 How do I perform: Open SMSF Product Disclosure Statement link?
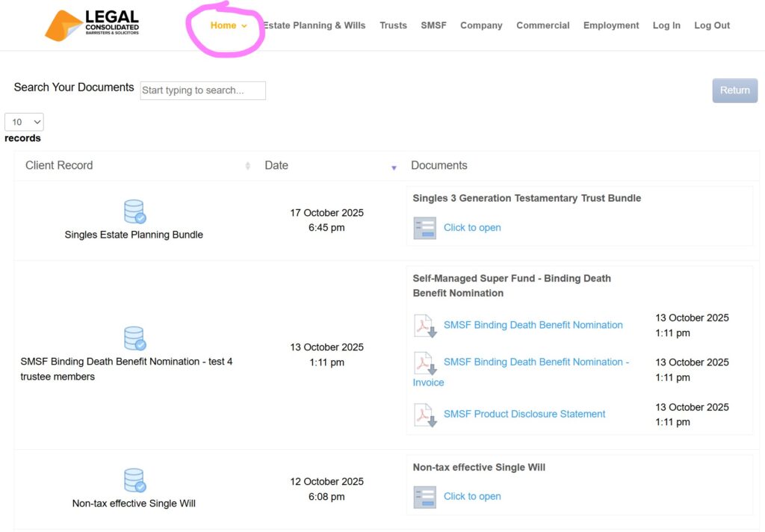click(524, 414)
